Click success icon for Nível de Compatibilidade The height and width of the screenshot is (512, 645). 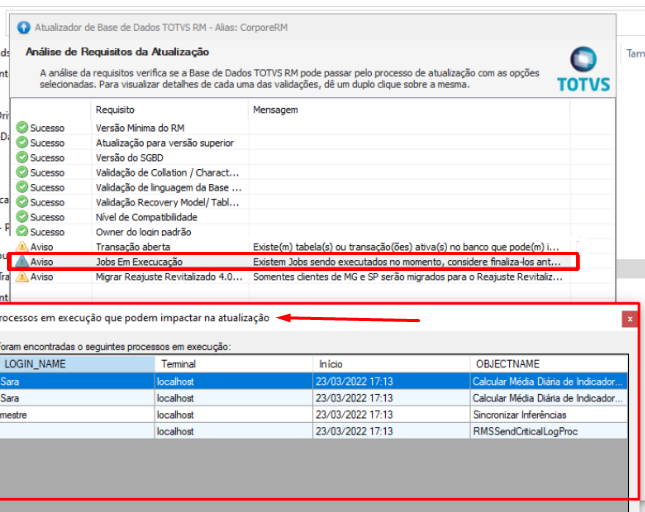point(22,216)
